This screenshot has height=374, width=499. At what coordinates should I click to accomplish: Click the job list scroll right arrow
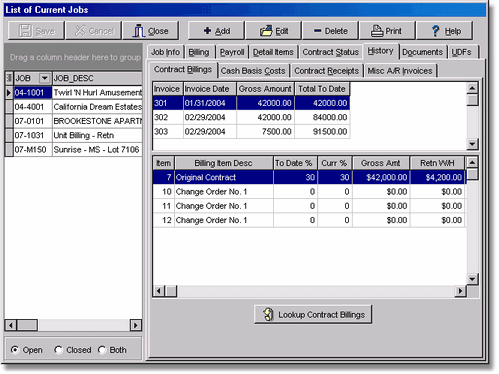click(x=135, y=325)
